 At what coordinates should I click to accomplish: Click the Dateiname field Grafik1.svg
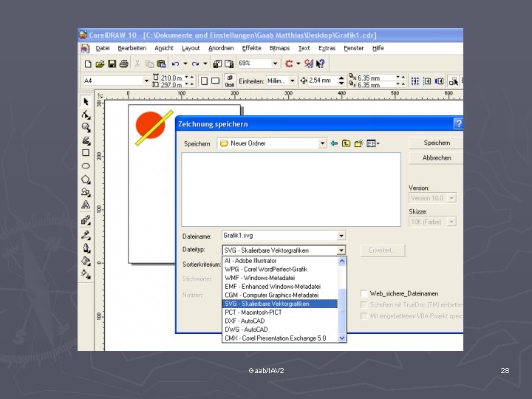click(280, 236)
